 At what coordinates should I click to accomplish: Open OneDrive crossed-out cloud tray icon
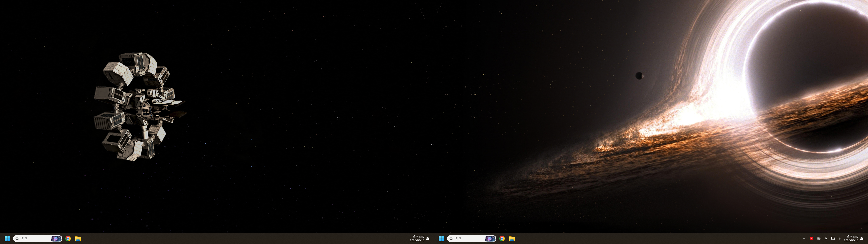pos(819,239)
